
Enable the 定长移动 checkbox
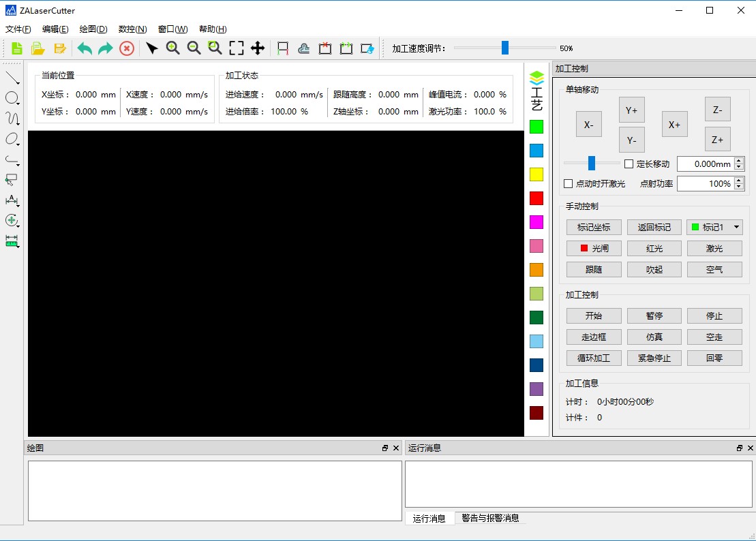629,164
